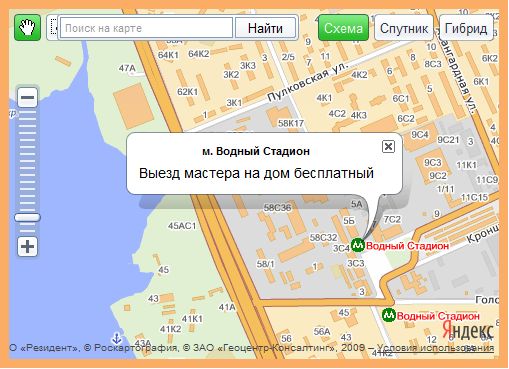Click the upper red Водный Стадион label

tap(407, 246)
